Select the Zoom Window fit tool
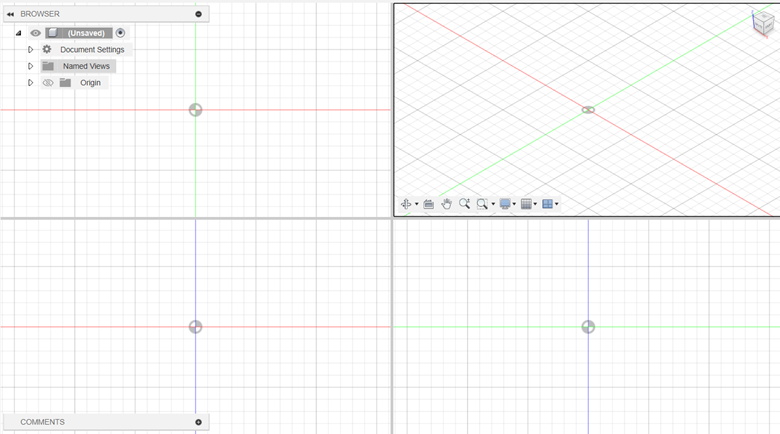This screenshot has width=780, height=434. click(x=482, y=204)
